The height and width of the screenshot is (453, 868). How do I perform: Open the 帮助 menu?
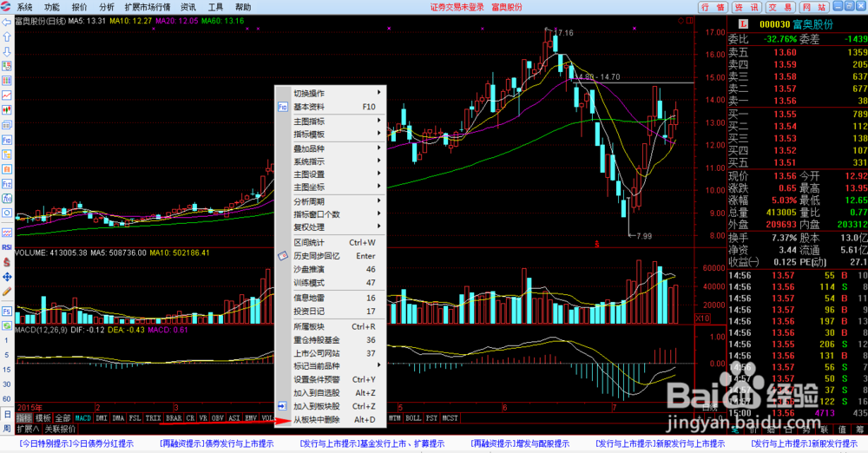pos(242,7)
